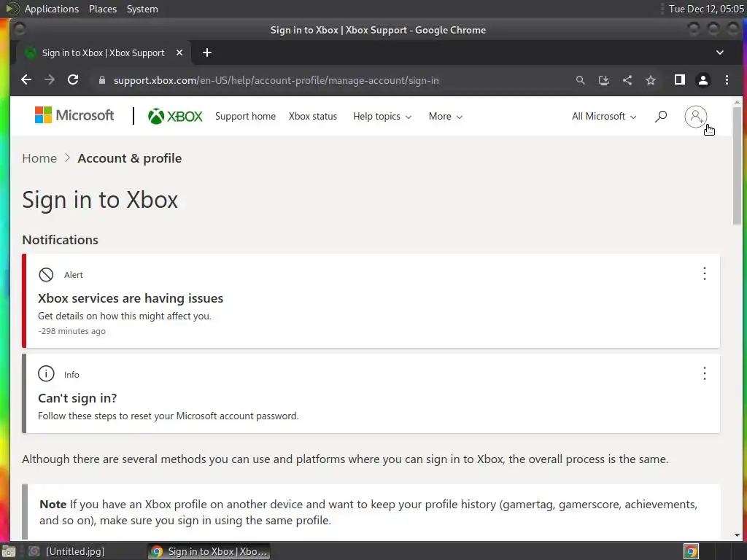Open Chrome three-dot menu
Viewport: 747px width, 560px height.
tap(727, 80)
